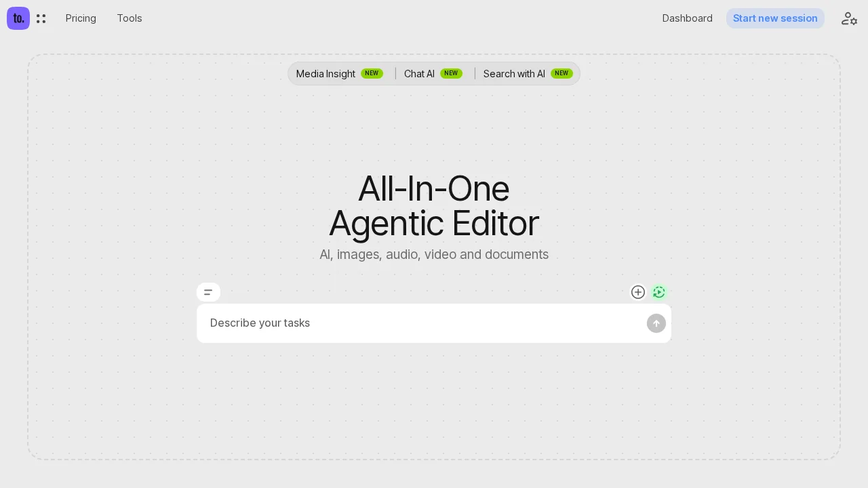
Task: Click the NEW badge beside Media Insight
Action: click(x=372, y=73)
